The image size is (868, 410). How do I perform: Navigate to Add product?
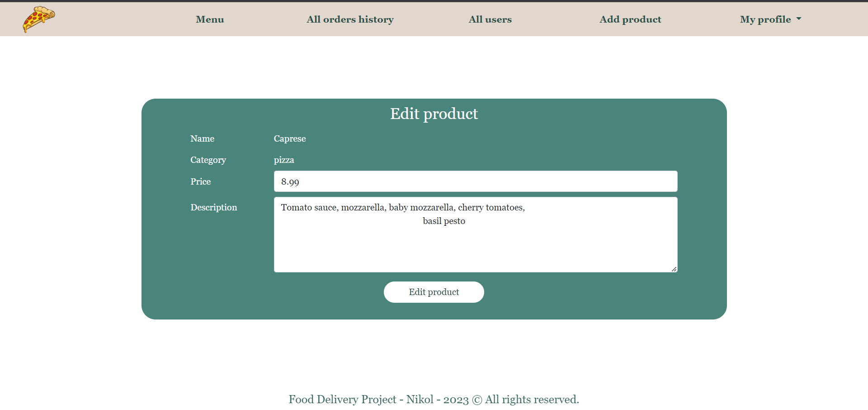click(x=630, y=19)
